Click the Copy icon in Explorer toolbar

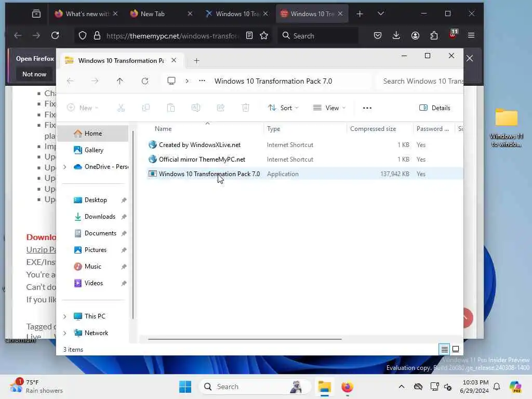(146, 108)
